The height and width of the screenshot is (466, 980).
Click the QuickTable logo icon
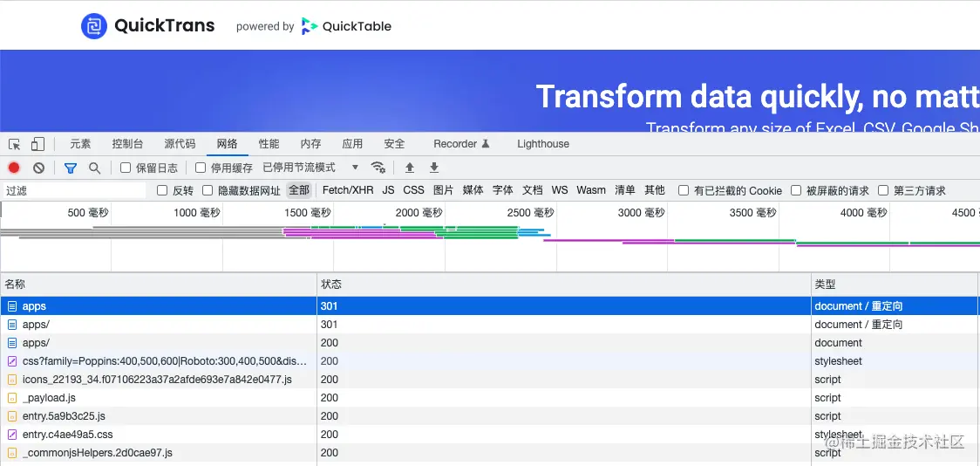(x=310, y=26)
